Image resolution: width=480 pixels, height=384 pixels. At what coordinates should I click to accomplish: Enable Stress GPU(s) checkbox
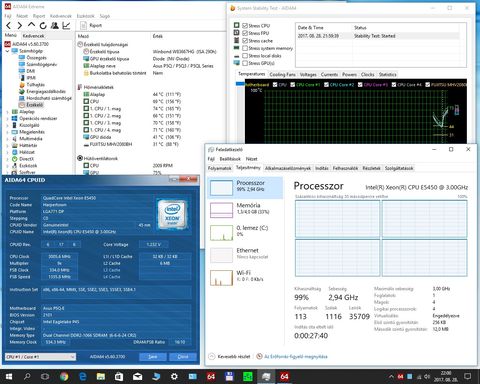tap(245, 63)
